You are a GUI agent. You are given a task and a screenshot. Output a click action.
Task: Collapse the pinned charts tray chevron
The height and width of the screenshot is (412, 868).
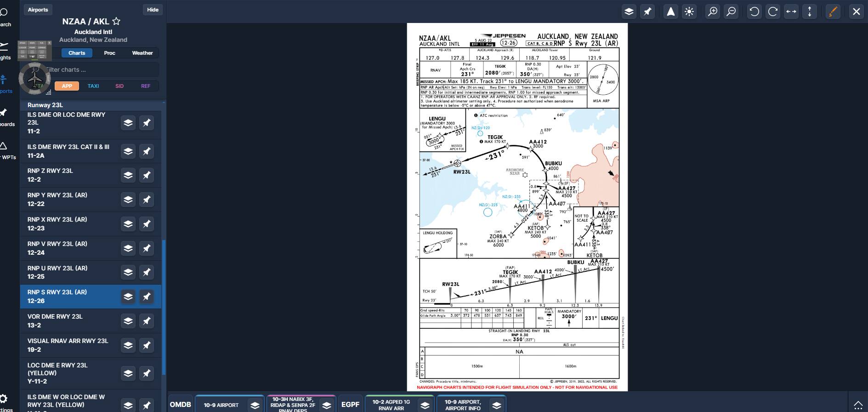click(x=858, y=405)
